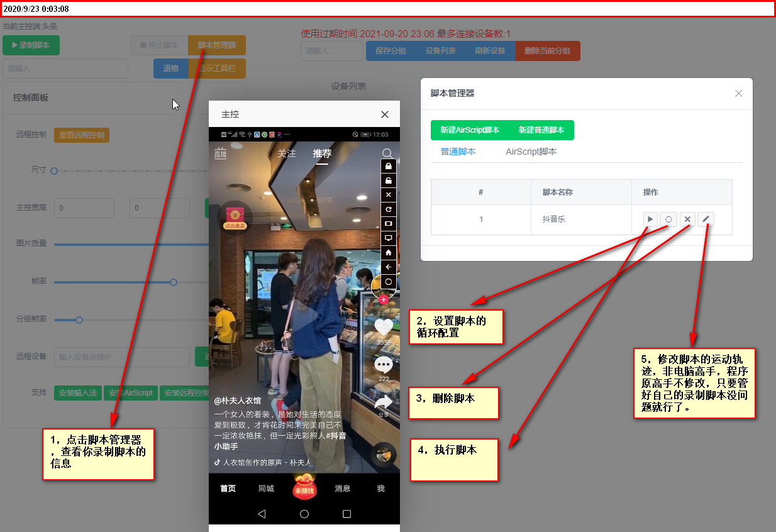Image resolution: width=776 pixels, height=532 pixels.
Task: Edit the 抖音乐 script with the pencil icon
Action: tap(706, 219)
